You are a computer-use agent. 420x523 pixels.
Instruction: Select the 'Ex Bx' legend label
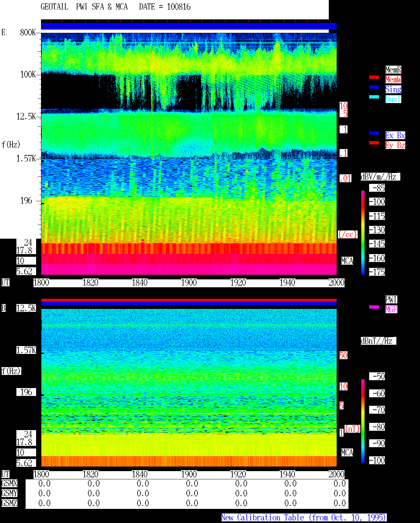coord(395,135)
